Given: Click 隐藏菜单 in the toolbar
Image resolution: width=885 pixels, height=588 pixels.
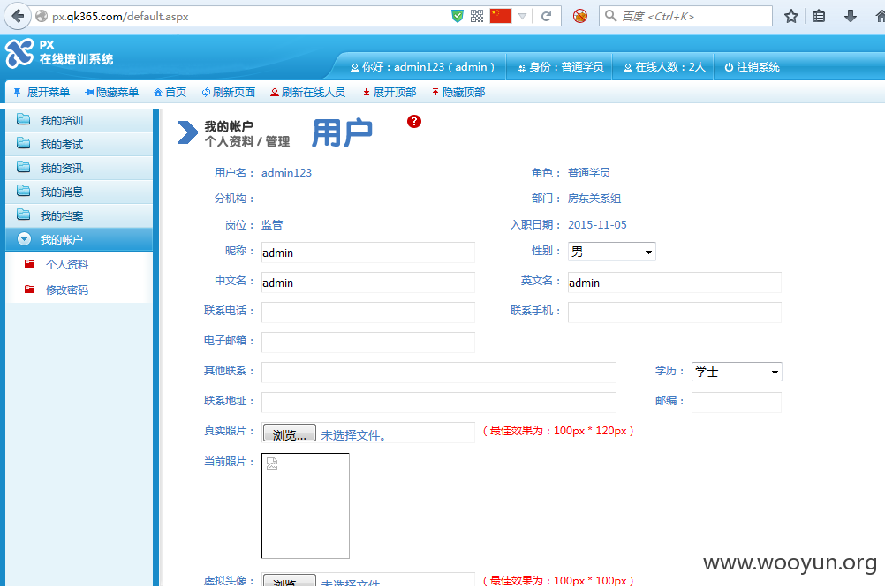Looking at the screenshot, I should [x=111, y=92].
